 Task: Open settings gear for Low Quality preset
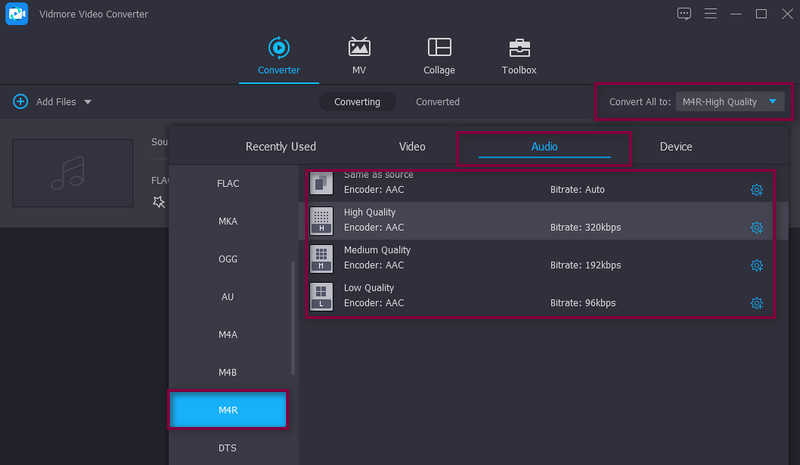pos(756,303)
